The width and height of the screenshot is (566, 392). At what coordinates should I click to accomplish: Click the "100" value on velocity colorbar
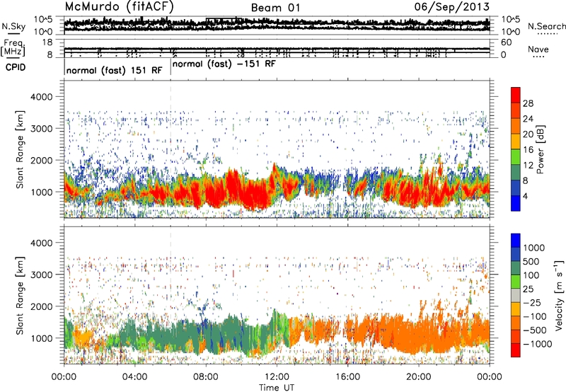click(531, 275)
